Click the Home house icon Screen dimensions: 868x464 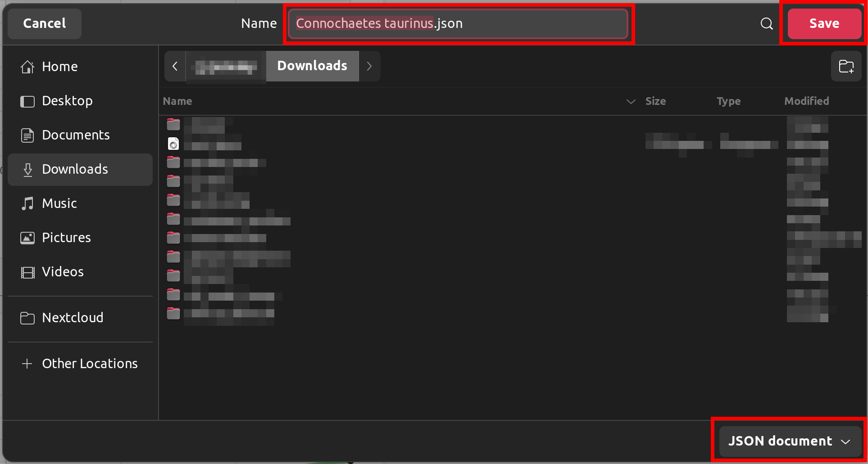(27, 67)
